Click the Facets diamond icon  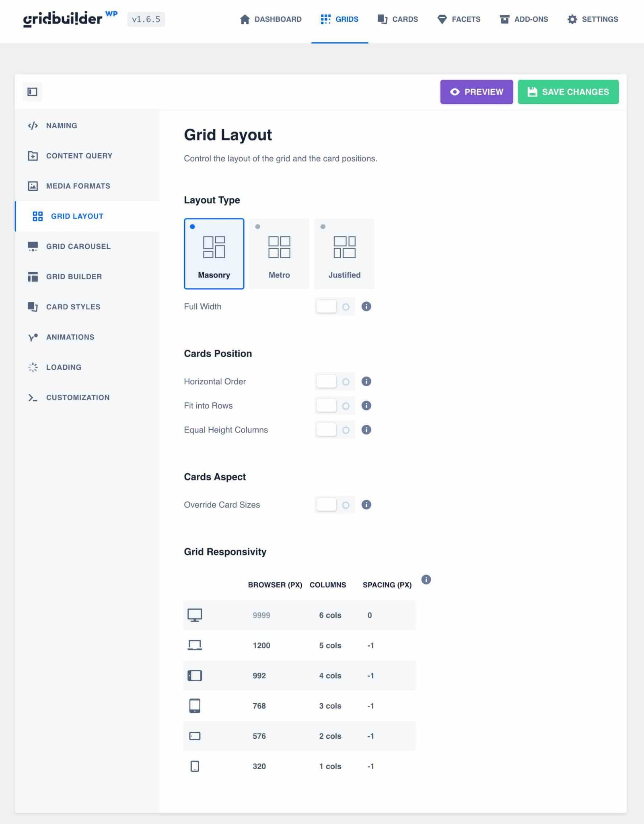pyautogui.click(x=442, y=19)
